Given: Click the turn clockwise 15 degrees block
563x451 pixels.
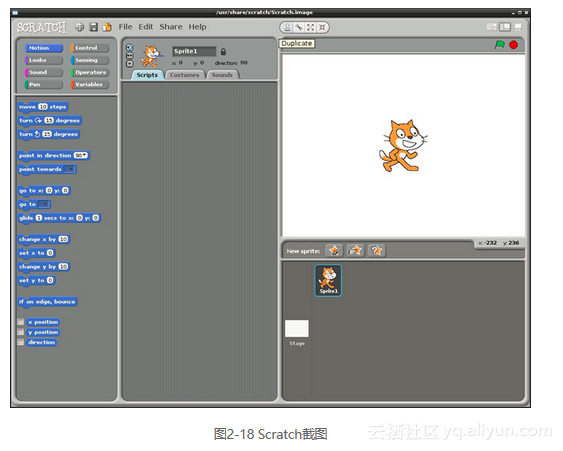Looking at the screenshot, I should [x=50, y=121].
